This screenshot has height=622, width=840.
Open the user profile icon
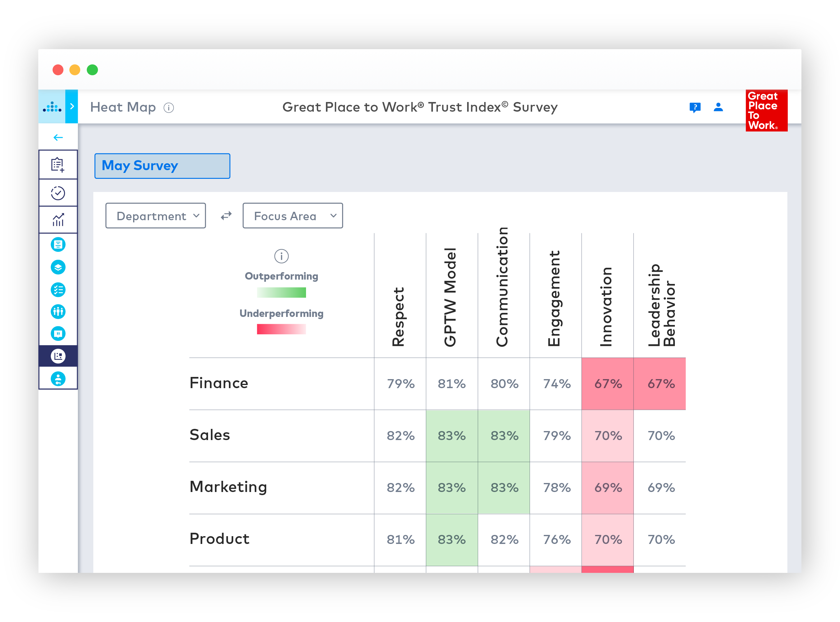[x=718, y=107]
